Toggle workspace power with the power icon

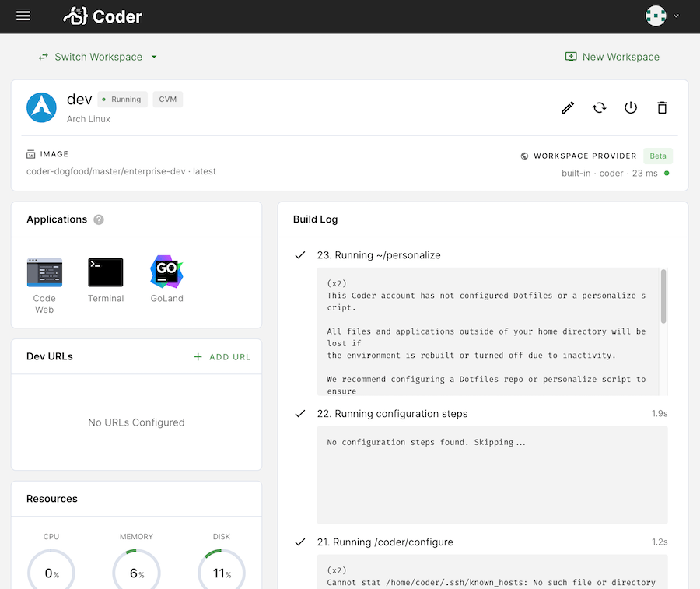(x=630, y=107)
